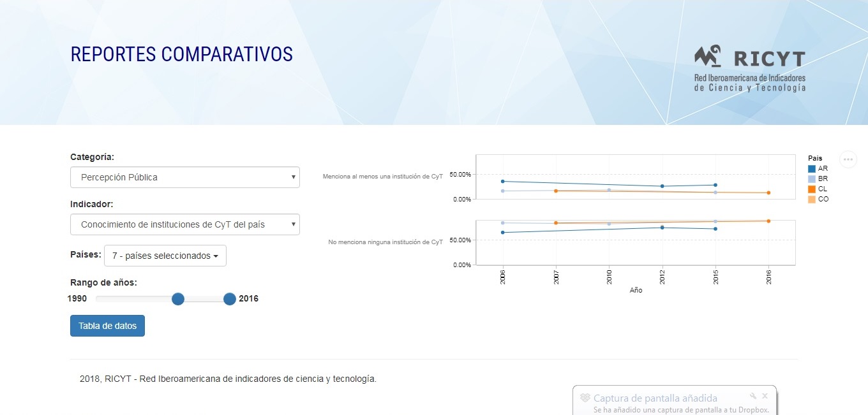
Task: Select CL 2007 orange point in upper chart
Action: [556, 191]
